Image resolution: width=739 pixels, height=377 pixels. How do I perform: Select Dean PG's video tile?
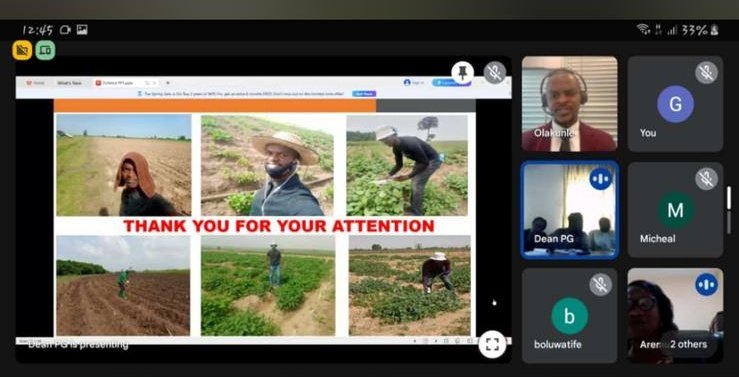569,210
